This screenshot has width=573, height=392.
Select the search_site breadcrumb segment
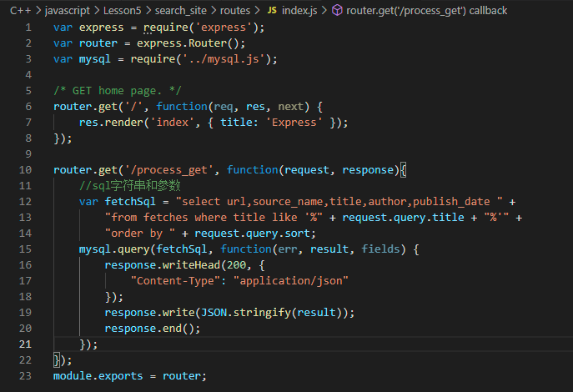click(180, 11)
